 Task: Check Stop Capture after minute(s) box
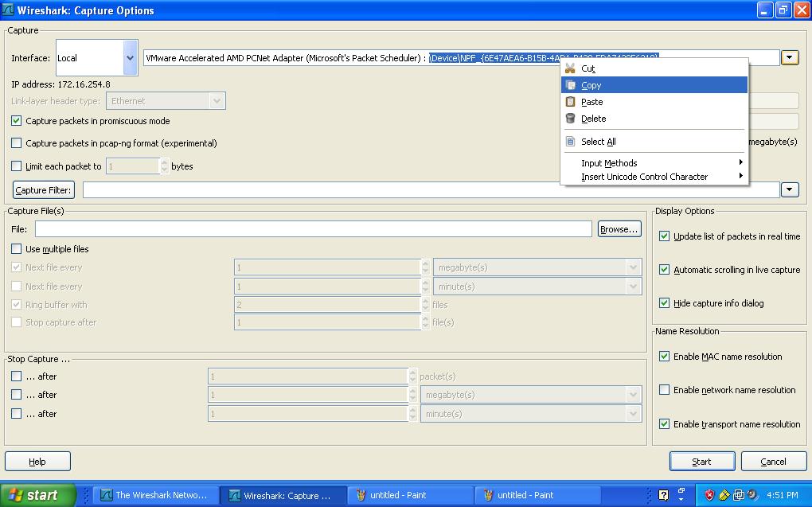click(16, 414)
